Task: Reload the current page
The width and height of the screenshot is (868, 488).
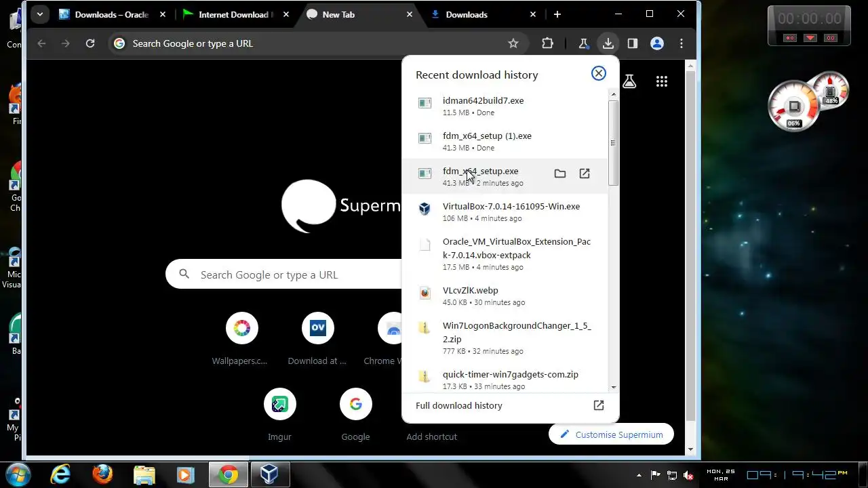Action: point(90,43)
